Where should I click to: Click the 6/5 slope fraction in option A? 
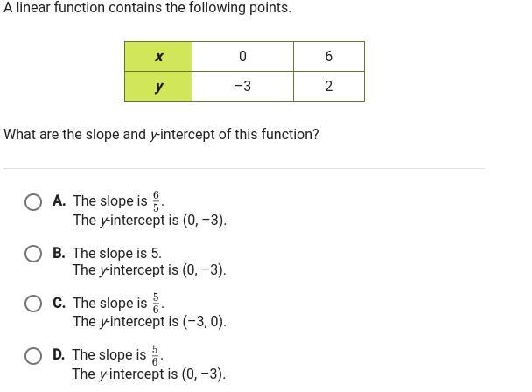(x=156, y=201)
